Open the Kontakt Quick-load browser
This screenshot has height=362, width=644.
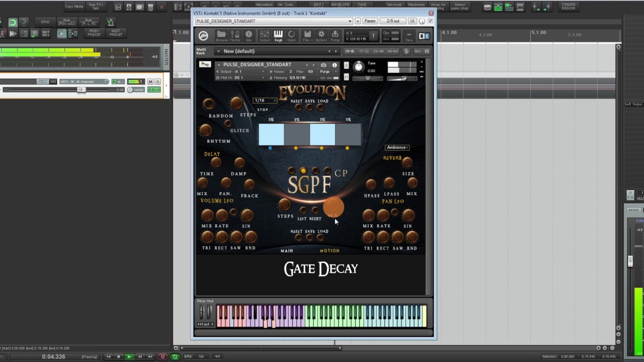click(291, 36)
